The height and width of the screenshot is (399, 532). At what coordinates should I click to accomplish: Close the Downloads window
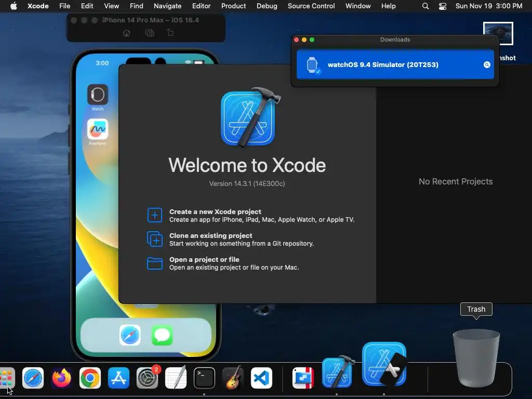point(296,39)
